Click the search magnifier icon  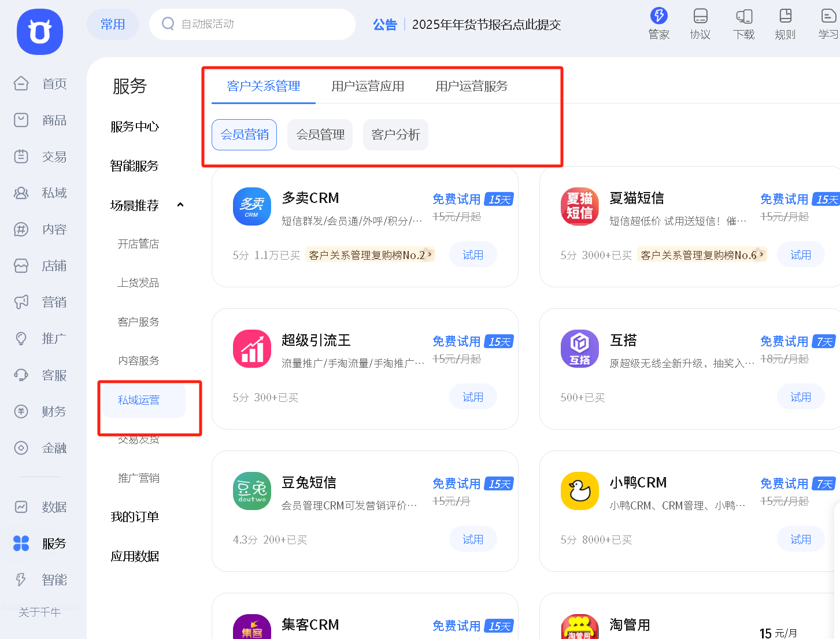[x=168, y=24]
